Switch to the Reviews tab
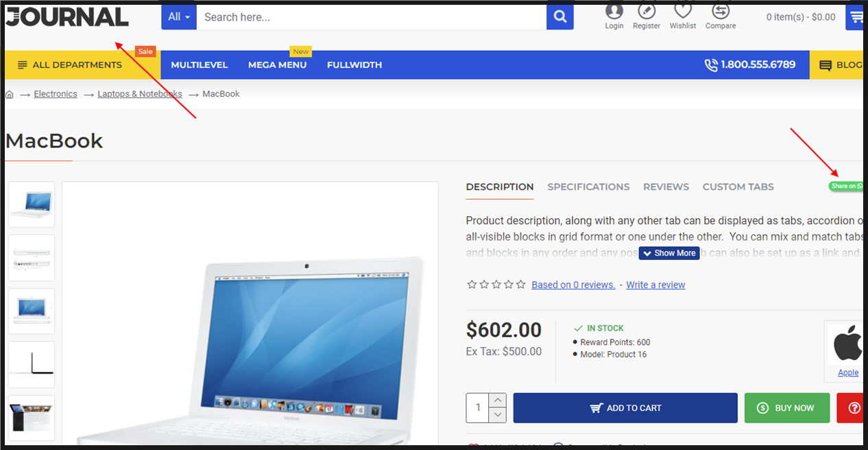Viewport: 868px width, 450px height. tap(666, 187)
